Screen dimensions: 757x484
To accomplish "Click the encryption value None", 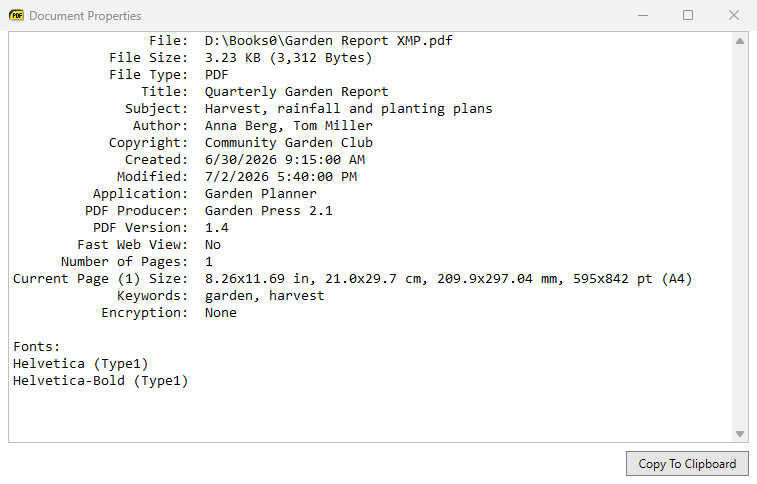I will point(221,313).
